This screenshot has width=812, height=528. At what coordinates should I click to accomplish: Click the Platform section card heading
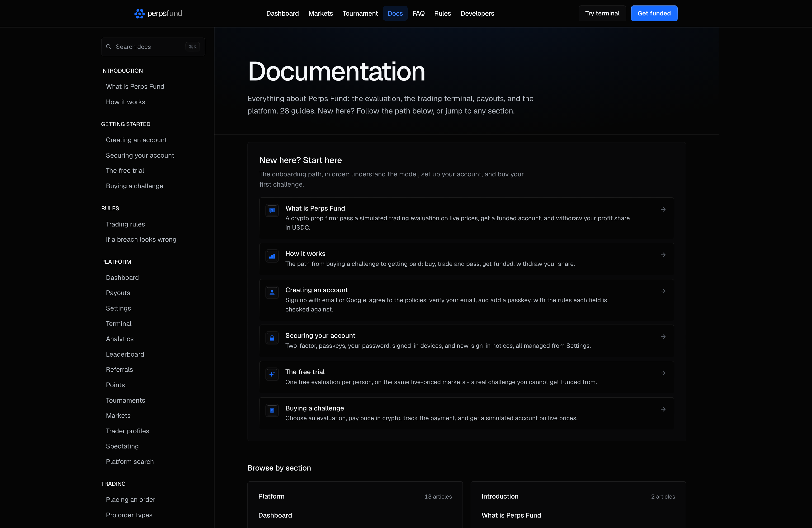pyautogui.click(x=271, y=496)
